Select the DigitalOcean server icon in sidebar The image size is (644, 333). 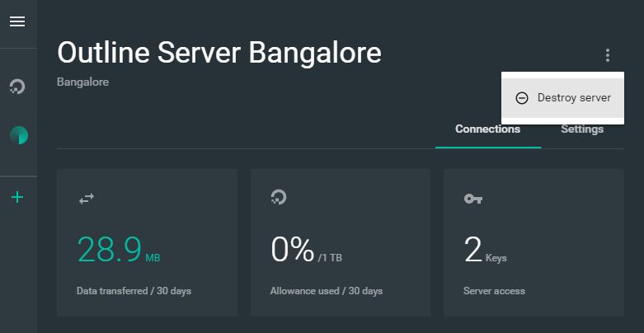coord(17,87)
